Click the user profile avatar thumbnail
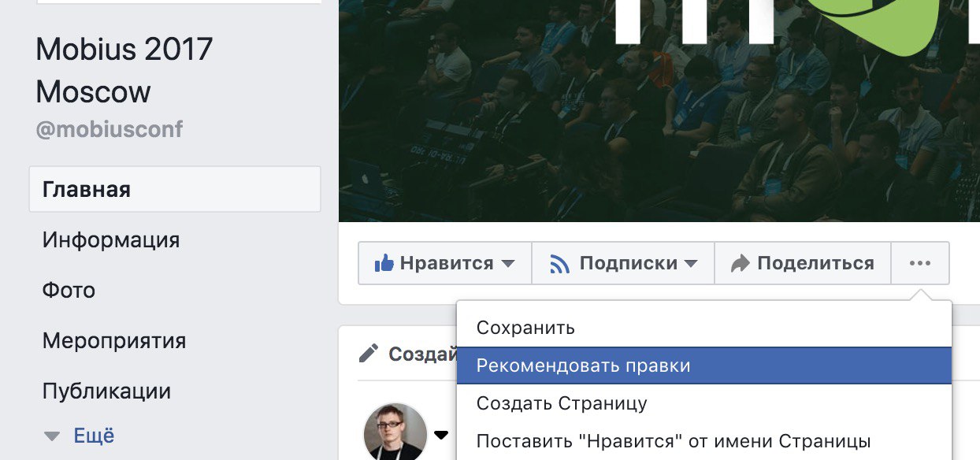 (395, 432)
